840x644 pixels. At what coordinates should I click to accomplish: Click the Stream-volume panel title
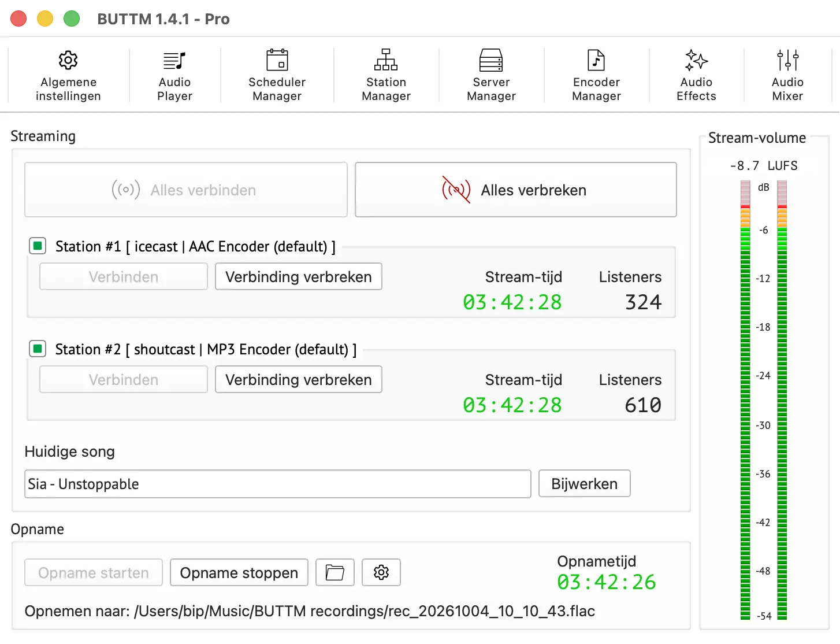(757, 138)
